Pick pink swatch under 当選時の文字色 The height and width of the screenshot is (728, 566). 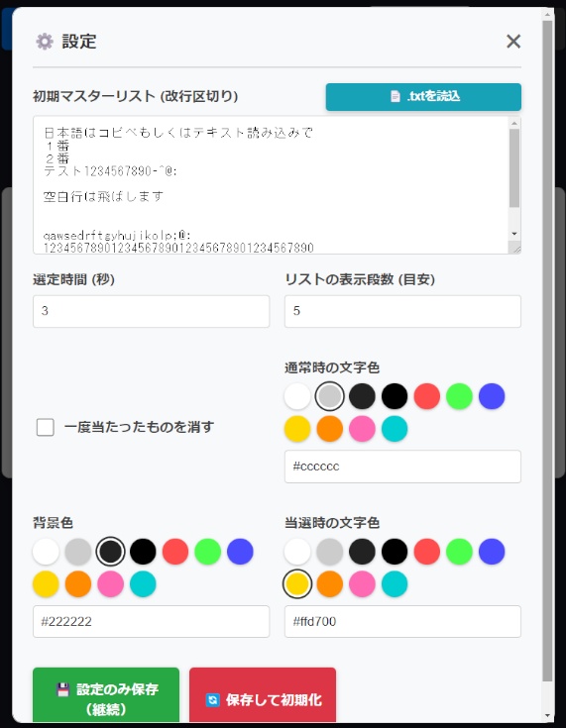click(362, 584)
